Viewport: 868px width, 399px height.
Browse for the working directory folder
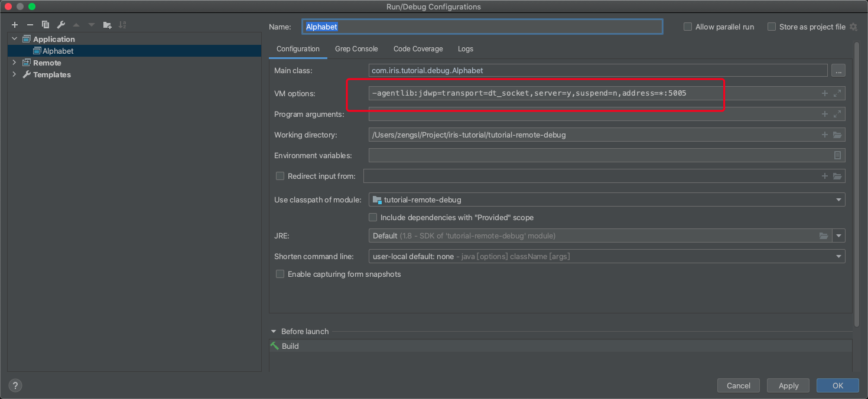(x=837, y=135)
